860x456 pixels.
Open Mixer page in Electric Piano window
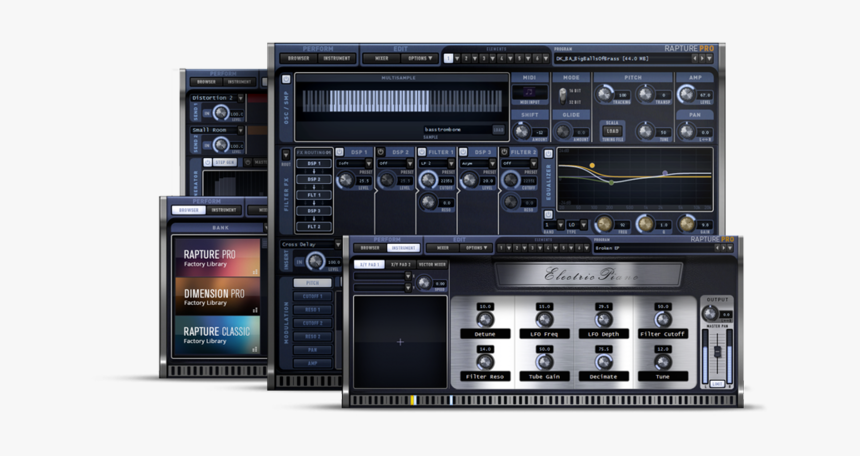coord(443,248)
